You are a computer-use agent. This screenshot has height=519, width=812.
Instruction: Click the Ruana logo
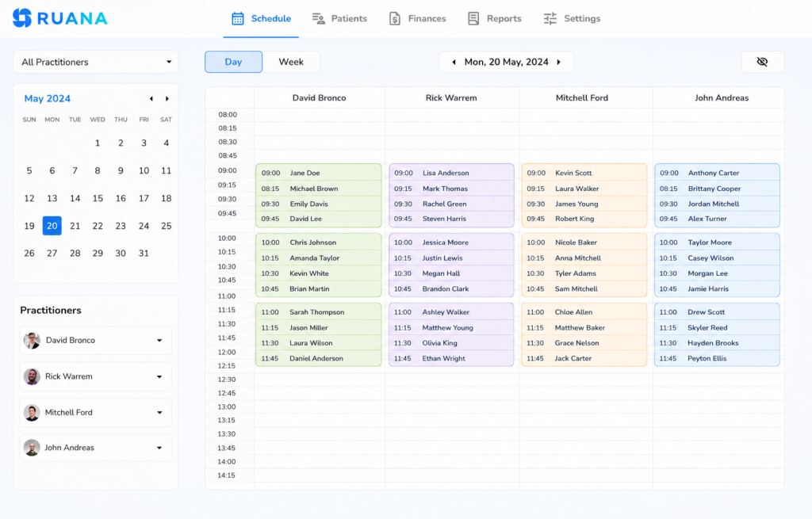pyautogui.click(x=60, y=18)
